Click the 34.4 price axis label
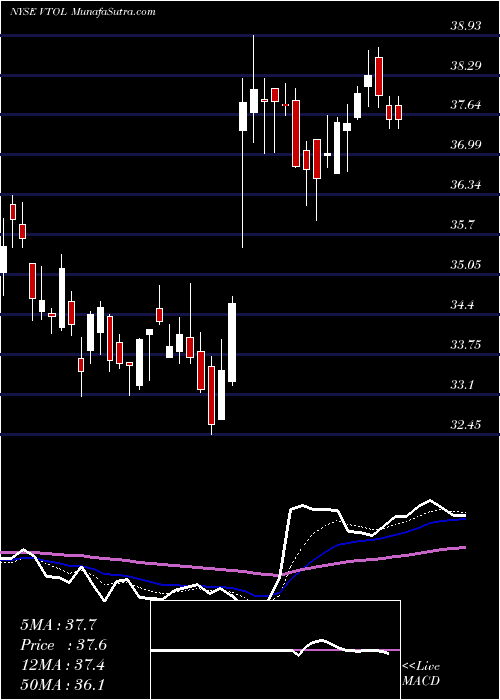Screen dimensions: 500x700 [462, 305]
